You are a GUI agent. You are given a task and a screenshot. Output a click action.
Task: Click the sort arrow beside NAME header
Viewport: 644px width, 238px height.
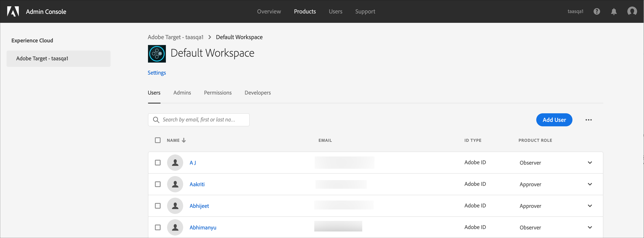184,140
